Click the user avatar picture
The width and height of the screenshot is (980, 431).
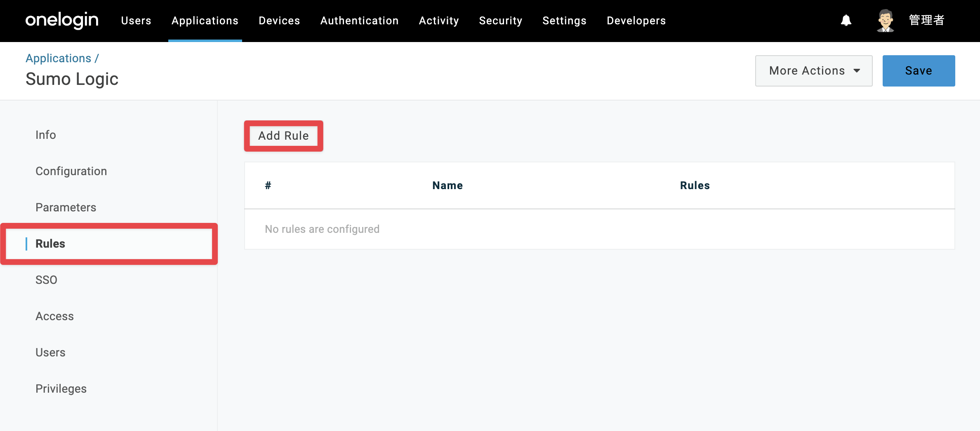(885, 21)
